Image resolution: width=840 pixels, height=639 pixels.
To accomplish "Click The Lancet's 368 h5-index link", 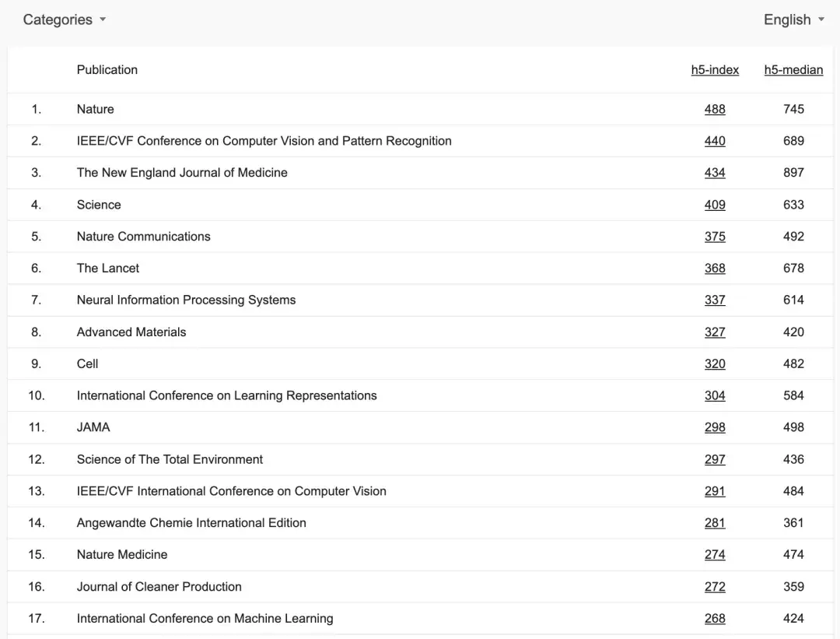I will click(715, 268).
